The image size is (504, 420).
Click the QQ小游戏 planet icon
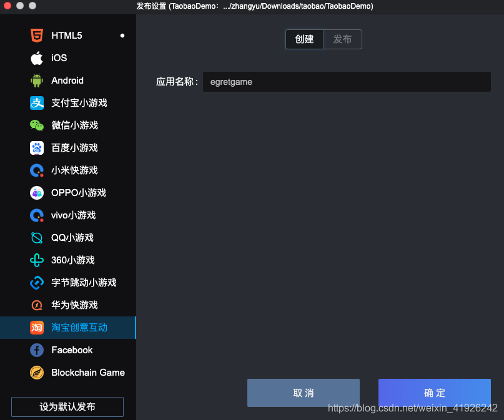tap(37, 238)
